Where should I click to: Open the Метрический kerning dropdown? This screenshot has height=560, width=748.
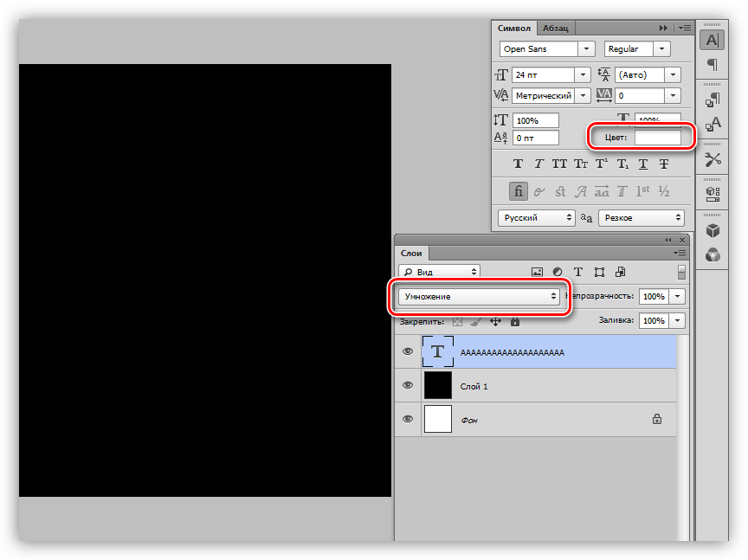(x=583, y=95)
